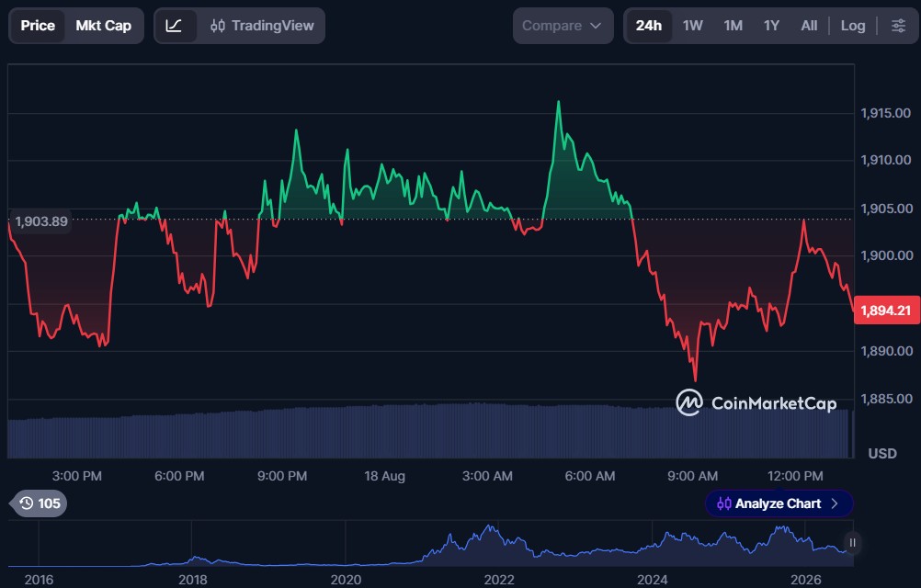Click the 1,885.00 price axis label
The width and height of the screenshot is (921, 588).
(x=886, y=399)
